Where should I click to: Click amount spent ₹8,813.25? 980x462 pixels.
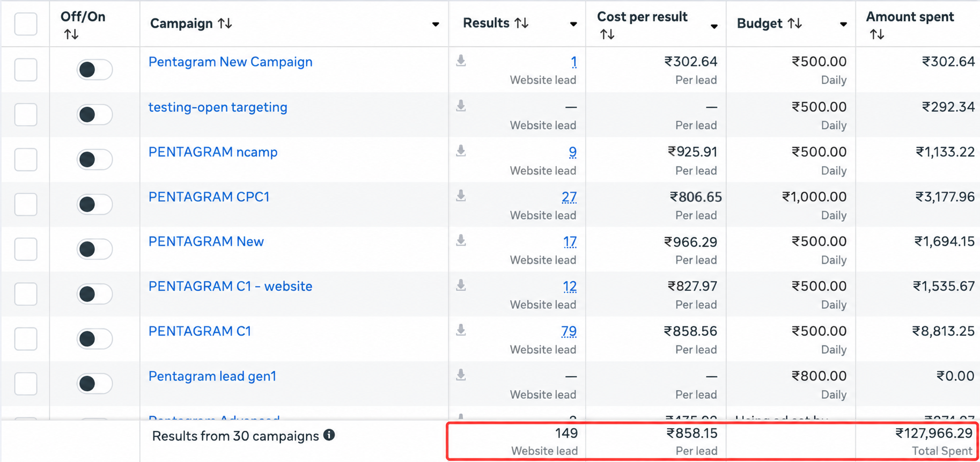coord(944,331)
